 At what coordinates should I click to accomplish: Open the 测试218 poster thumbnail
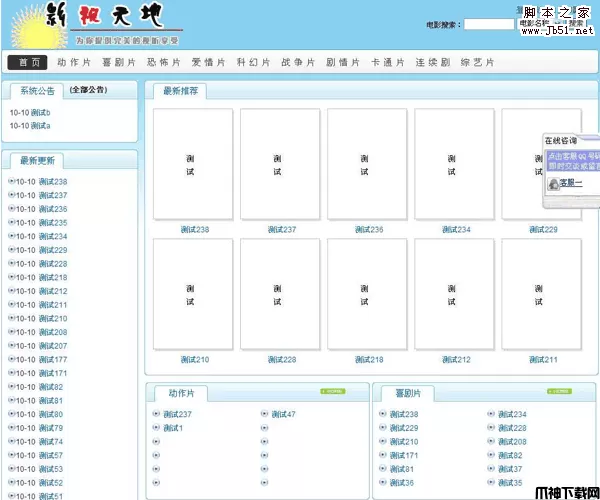368,294
